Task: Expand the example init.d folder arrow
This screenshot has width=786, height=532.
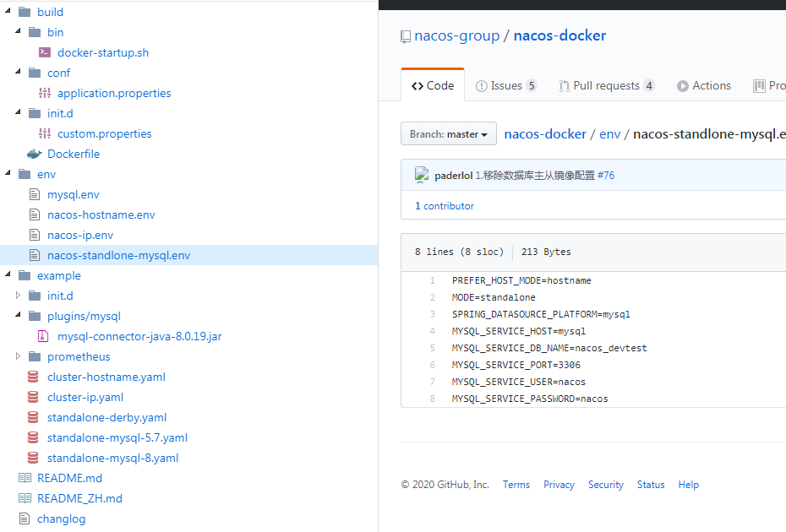Action: [x=18, y=295]
